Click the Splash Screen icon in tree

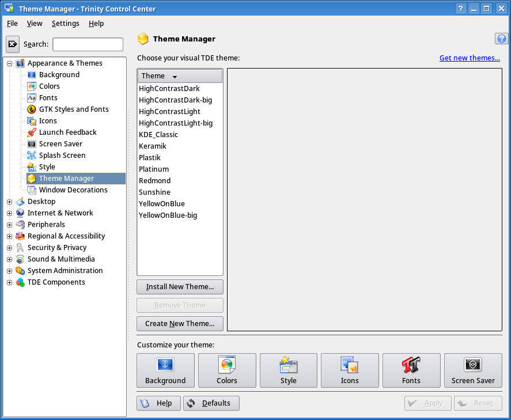point(32,156)
